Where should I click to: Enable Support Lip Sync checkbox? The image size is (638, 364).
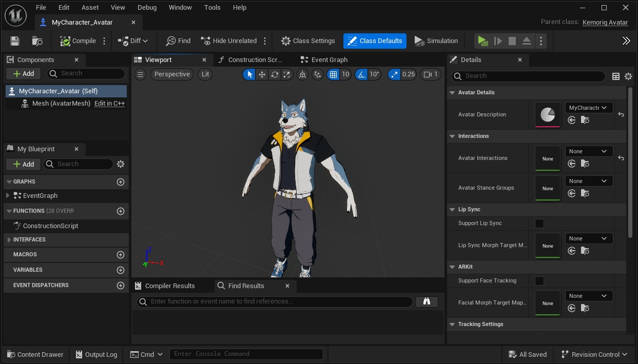click(x=539, y=224)
